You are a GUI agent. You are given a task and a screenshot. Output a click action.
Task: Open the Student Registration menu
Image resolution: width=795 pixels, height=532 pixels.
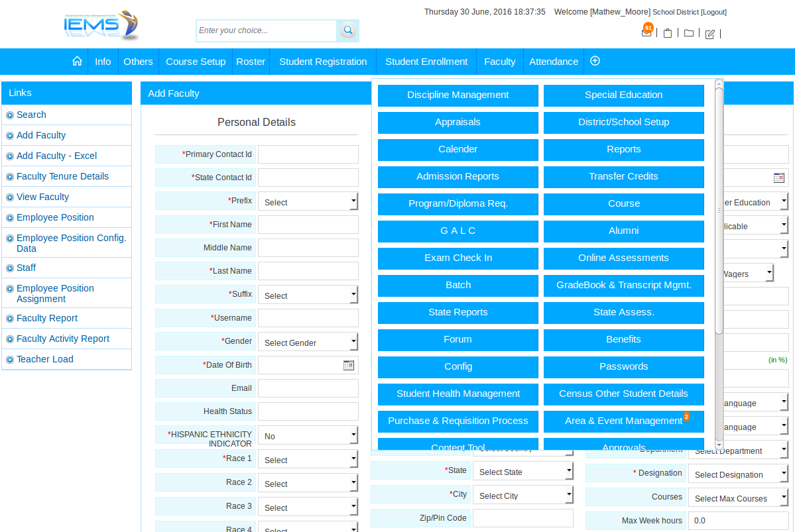click(323, 62)
